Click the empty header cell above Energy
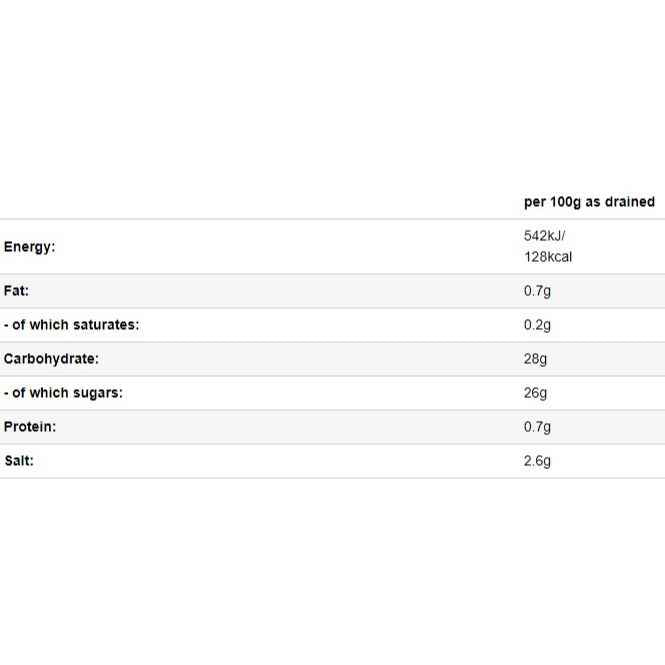The image size is (665, 665). (250, 202)
